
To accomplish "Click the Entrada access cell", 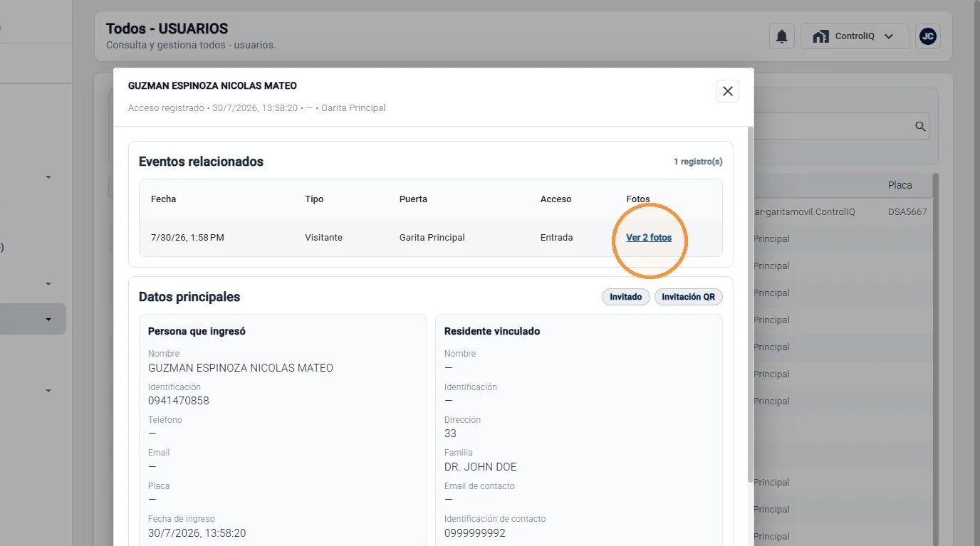I will coord(556,238).
